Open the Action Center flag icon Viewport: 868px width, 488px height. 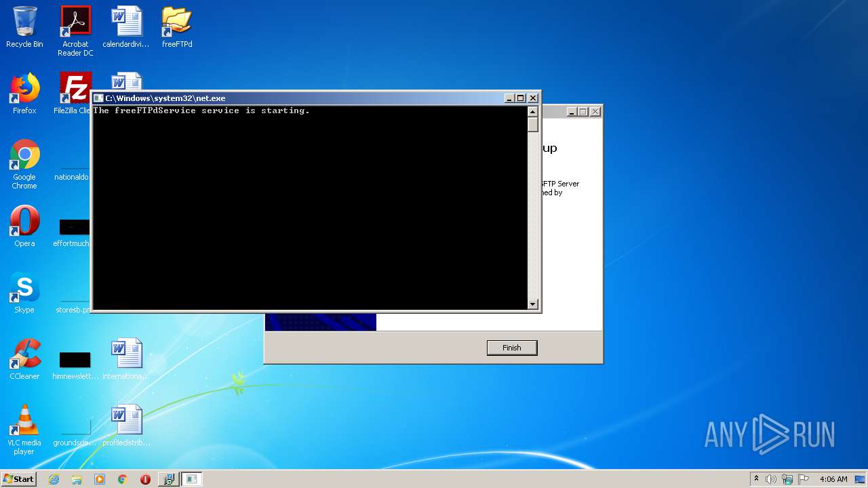coord(804,479)
